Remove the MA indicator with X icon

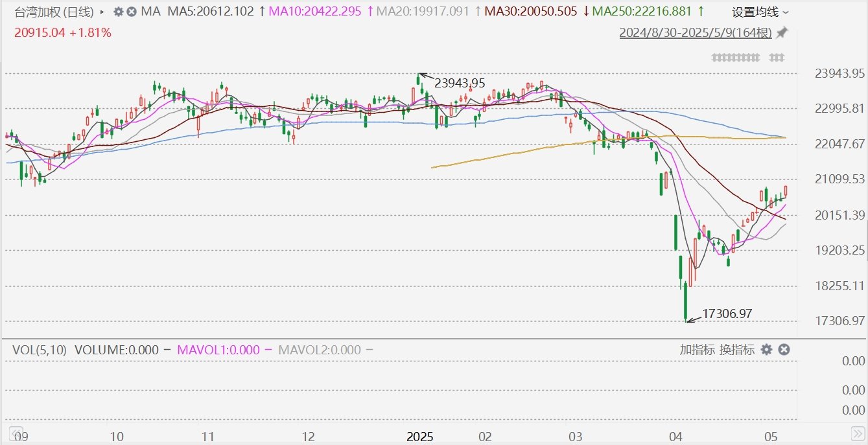132,12
